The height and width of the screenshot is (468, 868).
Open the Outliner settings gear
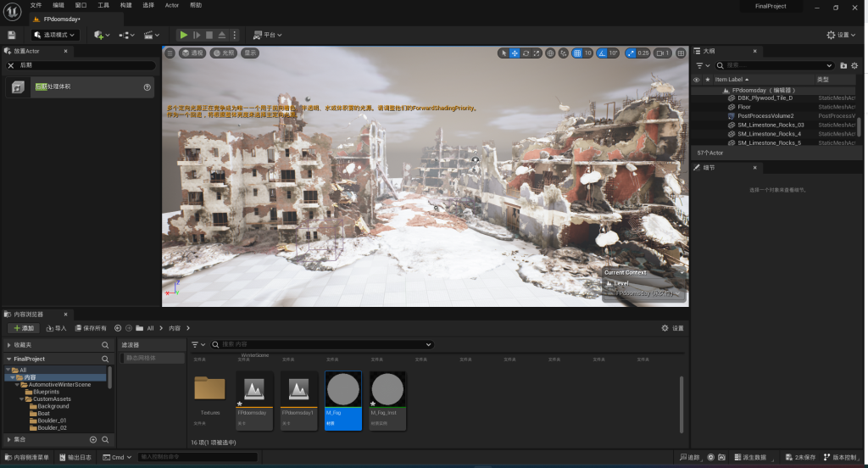[854, 65]
